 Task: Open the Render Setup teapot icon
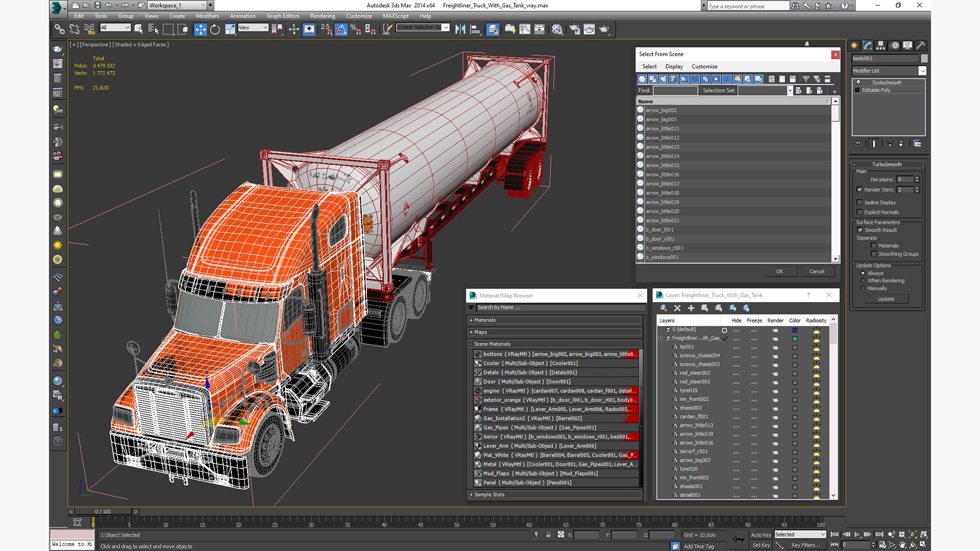coord(574,30)
